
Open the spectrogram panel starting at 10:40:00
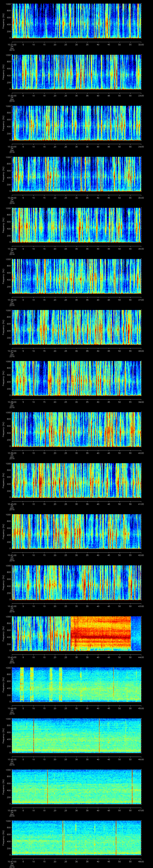point(76,480)
